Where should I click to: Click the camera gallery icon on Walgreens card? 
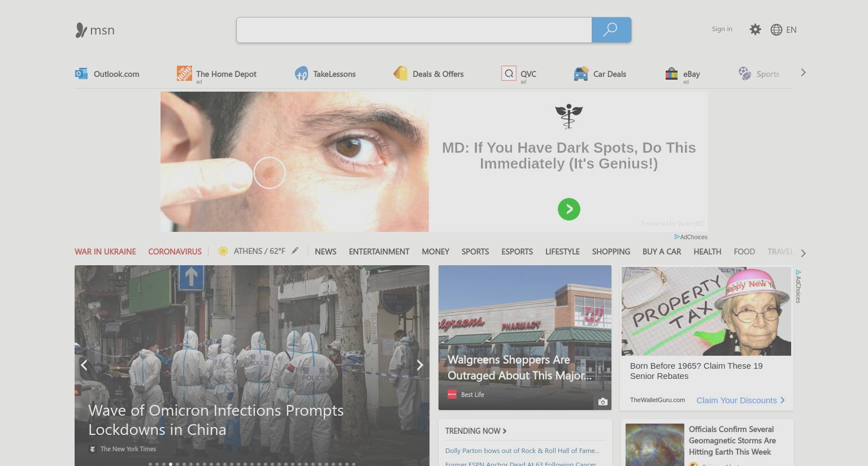click(x=603, y=402)
